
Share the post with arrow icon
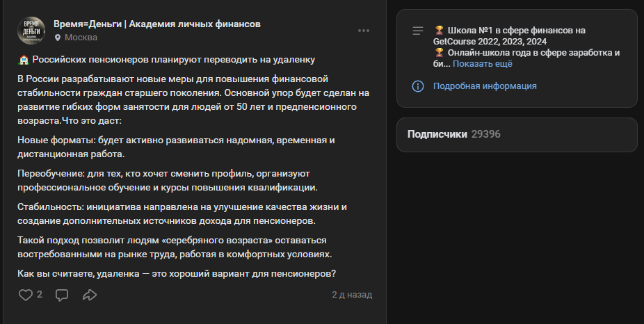click(x=90, y=295)
